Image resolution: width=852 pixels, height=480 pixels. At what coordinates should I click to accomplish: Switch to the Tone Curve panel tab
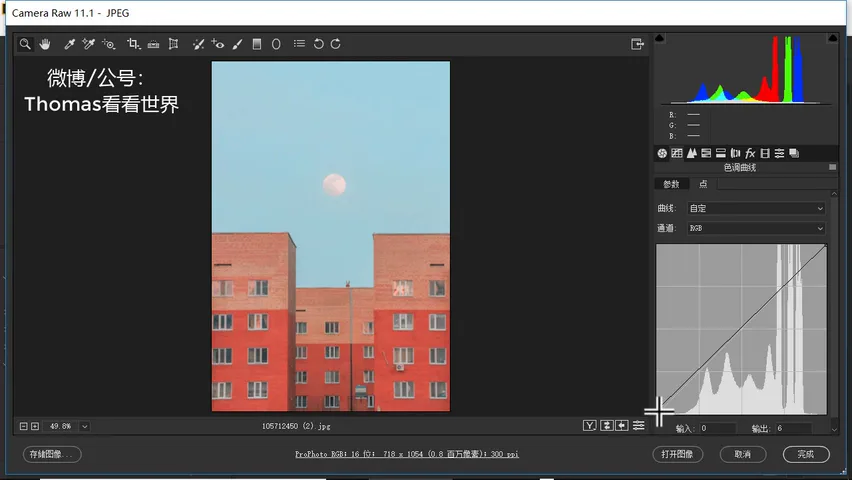[676, 153]
